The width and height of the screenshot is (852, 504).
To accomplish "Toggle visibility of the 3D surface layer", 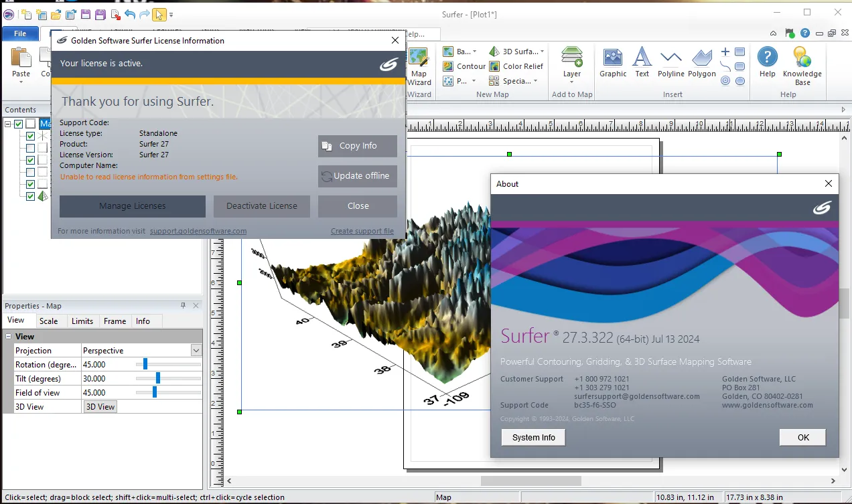I will 30,196.
